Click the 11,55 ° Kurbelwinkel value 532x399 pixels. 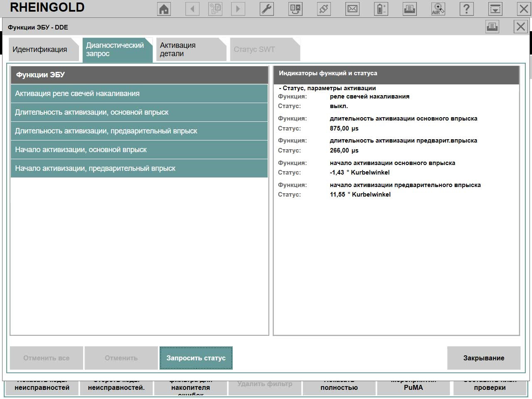pos(360,195)
